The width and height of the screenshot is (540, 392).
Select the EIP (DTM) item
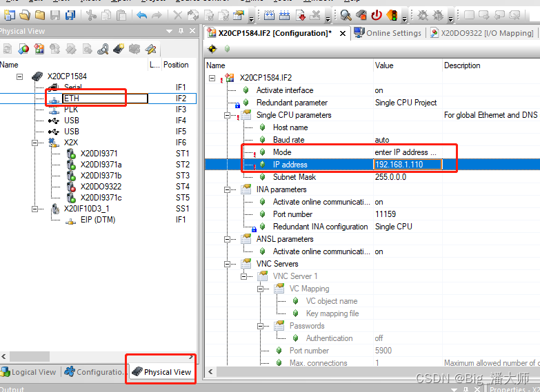pyautogui.click(x=98, y=220)
